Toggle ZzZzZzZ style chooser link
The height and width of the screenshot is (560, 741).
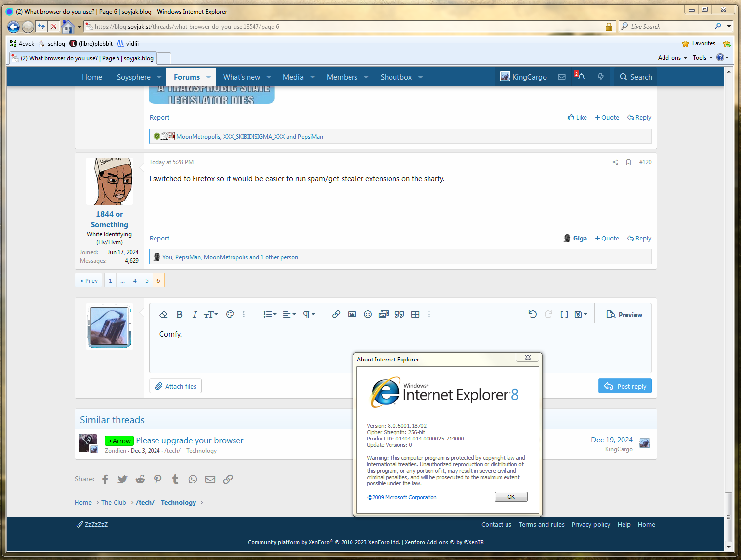pos(92,524)
